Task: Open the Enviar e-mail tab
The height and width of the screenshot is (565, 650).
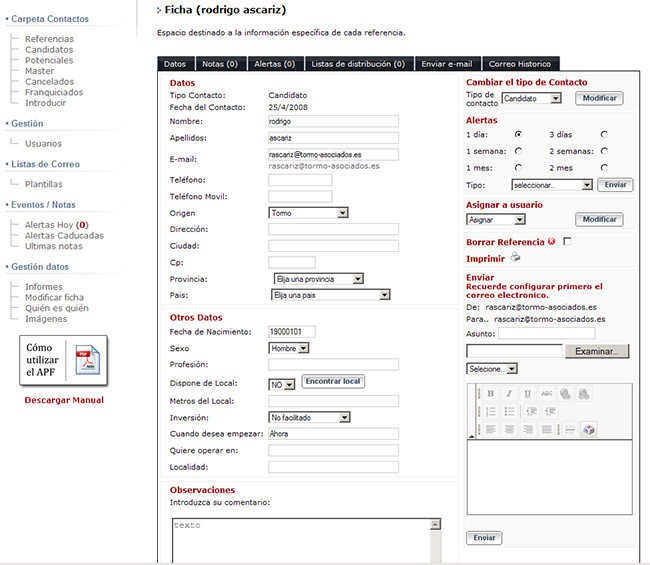Action: click(x=448, y=64)
